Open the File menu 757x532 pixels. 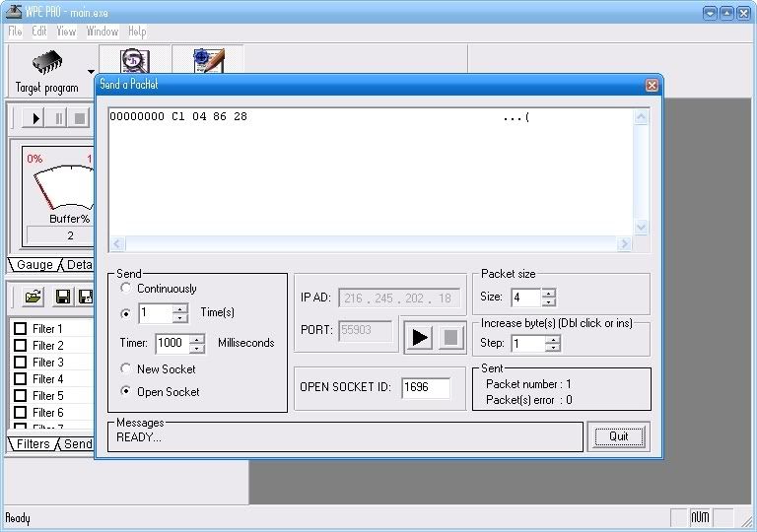tap(15, 32)
